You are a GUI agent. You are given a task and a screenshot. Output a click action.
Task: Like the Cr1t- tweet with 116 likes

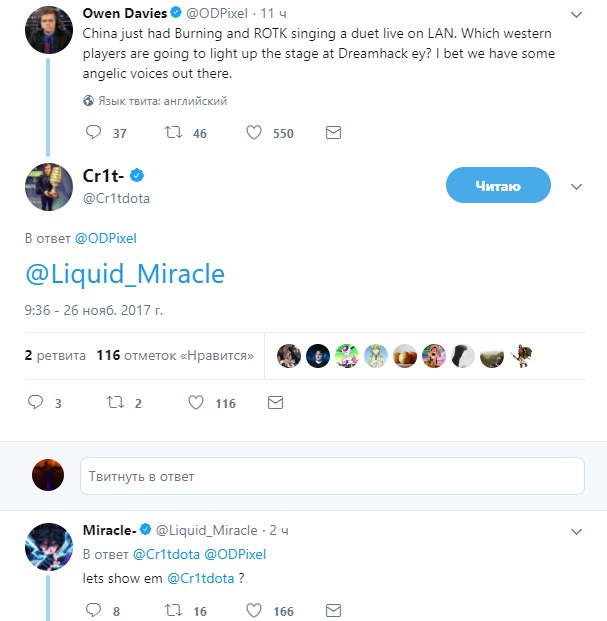tap(196, 403)
